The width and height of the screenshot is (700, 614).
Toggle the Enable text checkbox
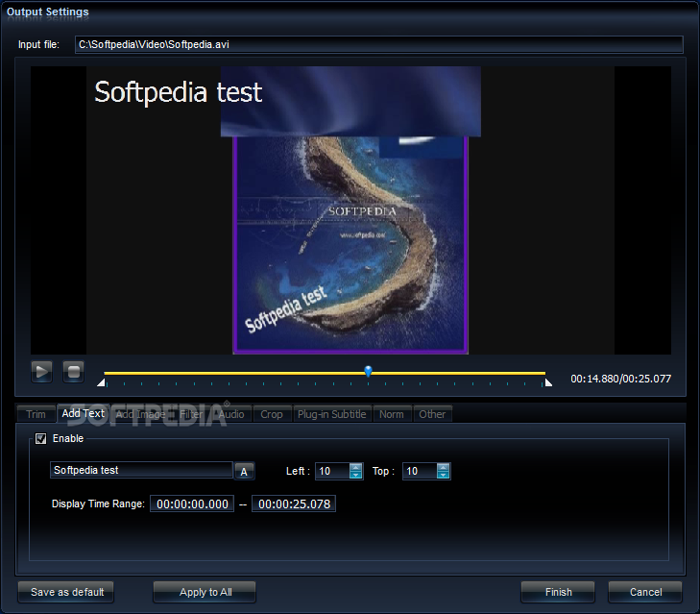(x=41, y=439)
